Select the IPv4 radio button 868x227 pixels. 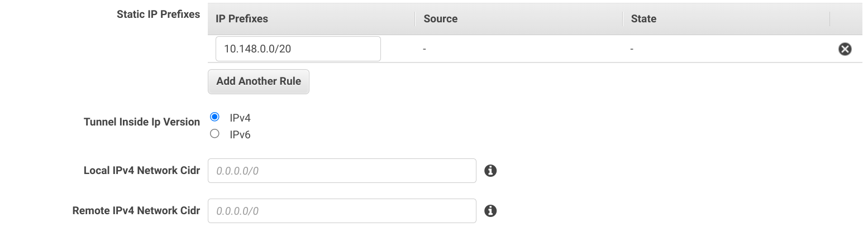click(x=214, y=117)
